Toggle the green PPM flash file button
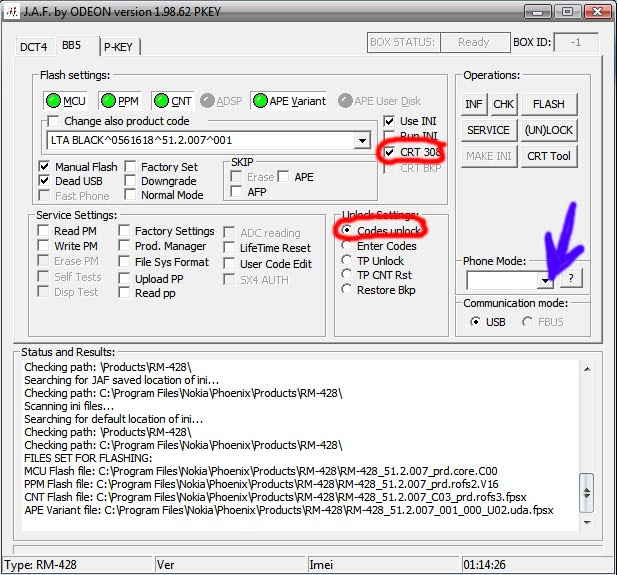 point(120,101)
